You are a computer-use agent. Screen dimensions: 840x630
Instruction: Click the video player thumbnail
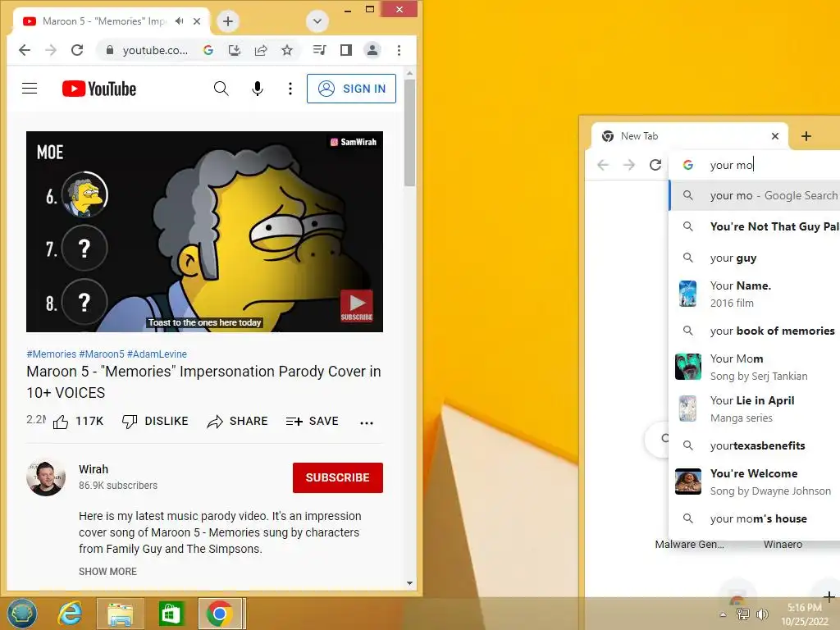tap(204, 231)
